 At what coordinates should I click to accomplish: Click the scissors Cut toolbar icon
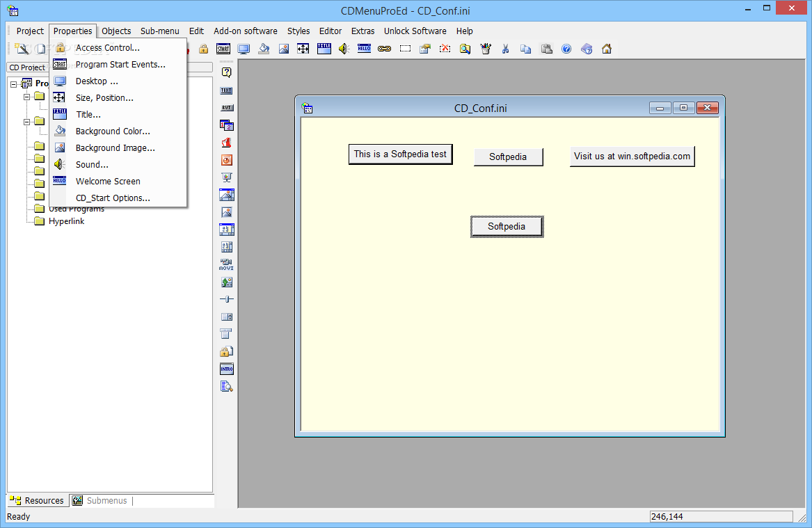pyautogui.click(x=505, y=49)
